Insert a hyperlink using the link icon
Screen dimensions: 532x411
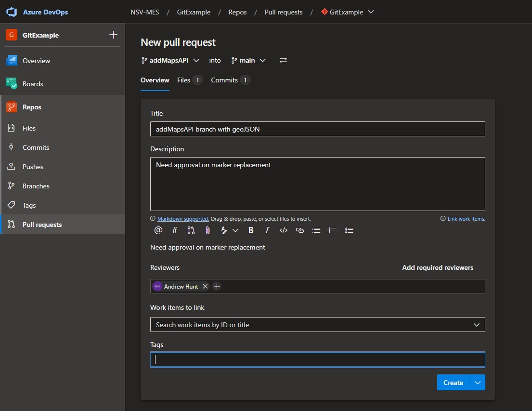pyautogui.click(x=300, y=230)
